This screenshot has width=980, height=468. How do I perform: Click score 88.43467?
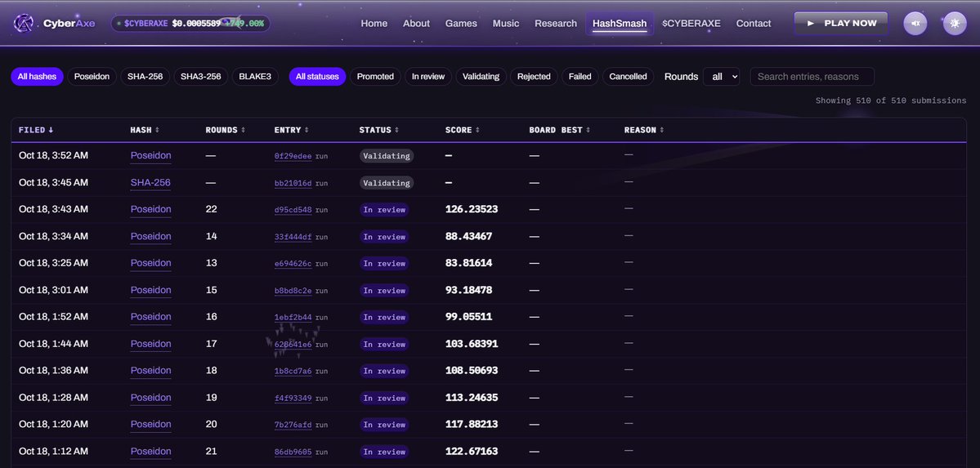(x=469, y=236)
